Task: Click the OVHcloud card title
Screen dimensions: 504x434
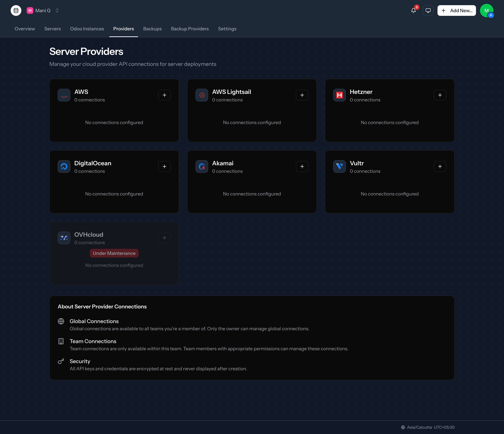Action: click(89, 234)
